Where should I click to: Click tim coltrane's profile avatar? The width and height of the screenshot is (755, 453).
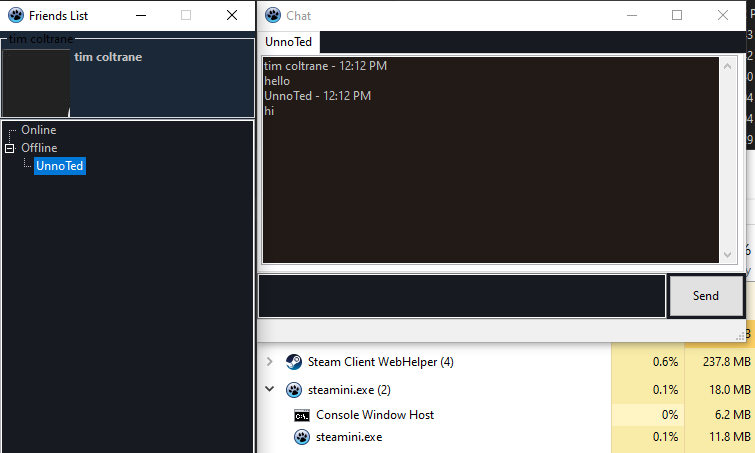click(x=36, y=82)
